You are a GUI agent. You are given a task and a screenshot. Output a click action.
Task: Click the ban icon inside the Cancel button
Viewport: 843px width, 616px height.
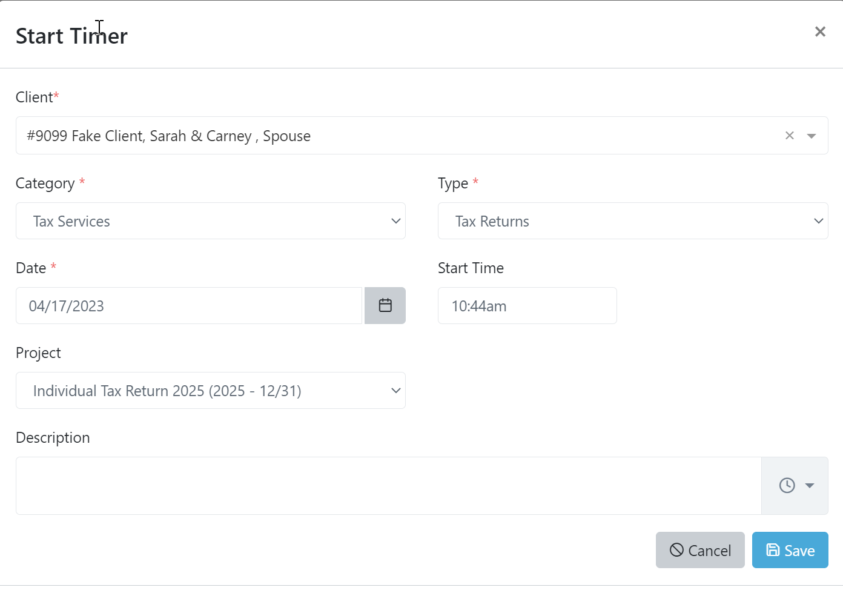click(x=676, y=550)
